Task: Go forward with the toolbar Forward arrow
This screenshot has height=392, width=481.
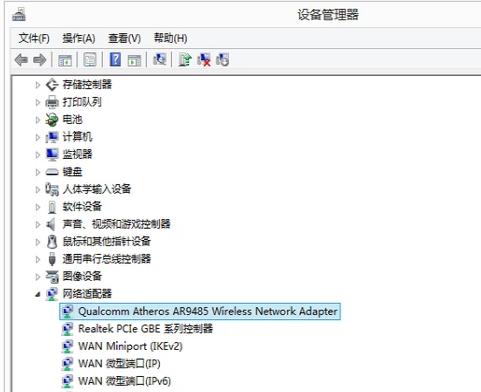Action: [x=40, y=60]
